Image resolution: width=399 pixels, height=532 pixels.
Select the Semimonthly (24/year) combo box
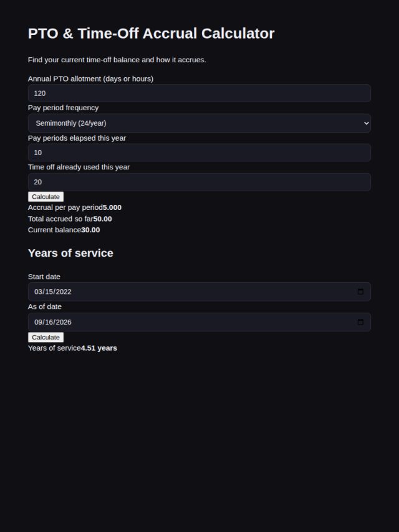[x=199, y=123]
